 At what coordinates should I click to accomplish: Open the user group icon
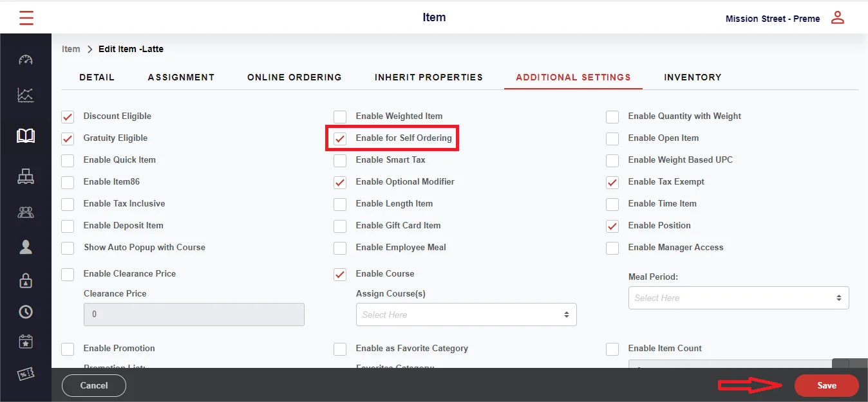(x=26, y=213)
